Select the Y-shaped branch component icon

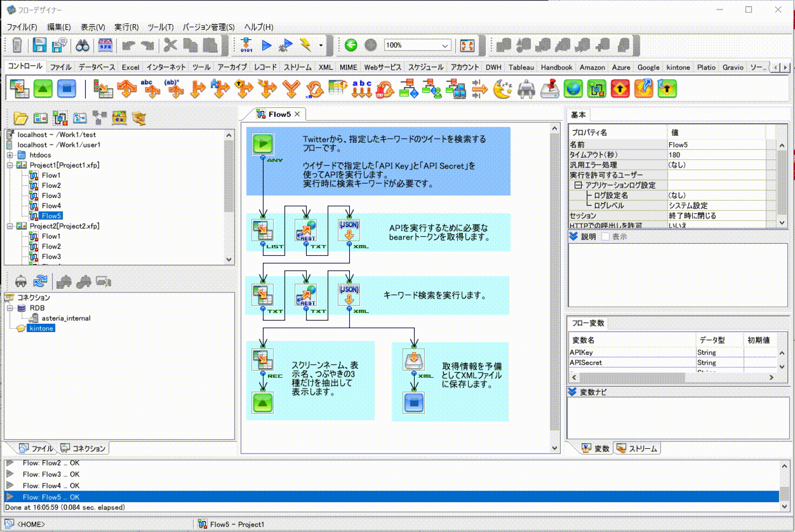click(291, 88)
